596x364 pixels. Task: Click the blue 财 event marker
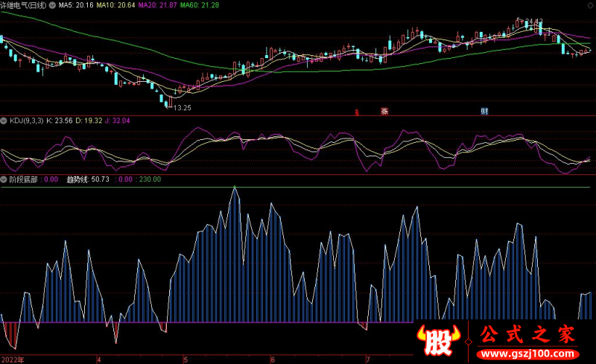[484, 112]
